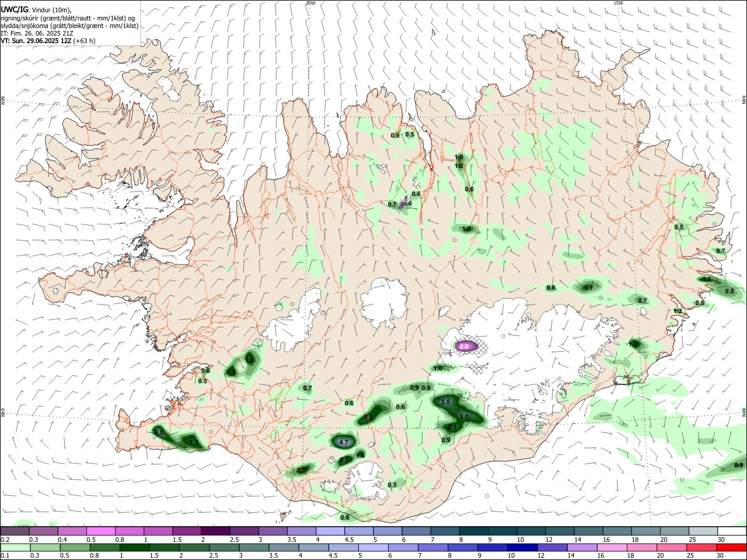Click the 15W longitude label
747x560 pixels.
(x=618, y=3)
